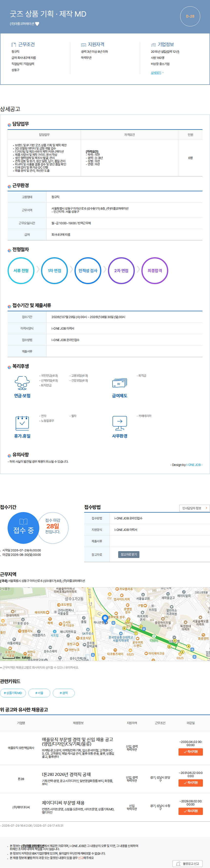
Task: Click the 기업명 column header
Action: [x=21, y=723]
